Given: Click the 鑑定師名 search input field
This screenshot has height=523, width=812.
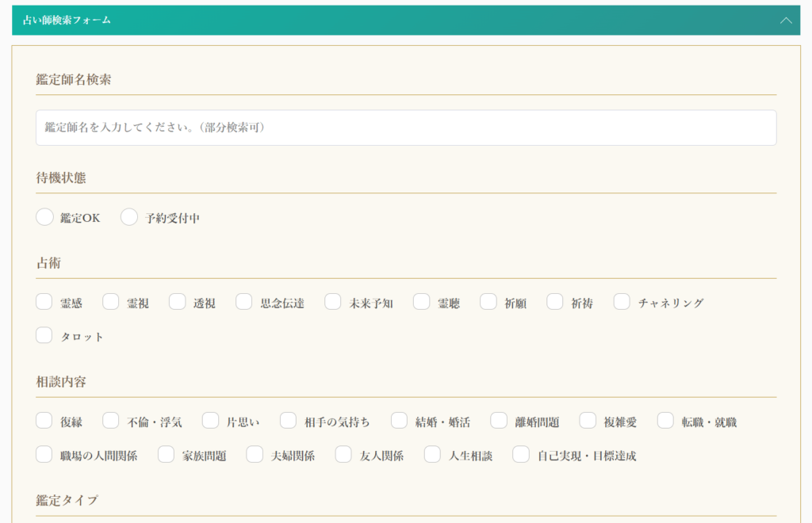Looking at the screenshot, I should (x=406, y=127).
